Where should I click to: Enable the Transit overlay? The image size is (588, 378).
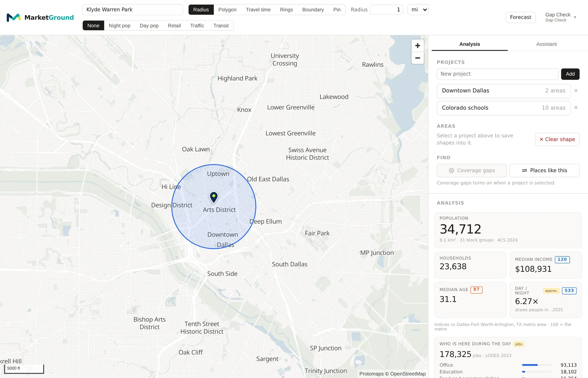[x=221, y=25]
